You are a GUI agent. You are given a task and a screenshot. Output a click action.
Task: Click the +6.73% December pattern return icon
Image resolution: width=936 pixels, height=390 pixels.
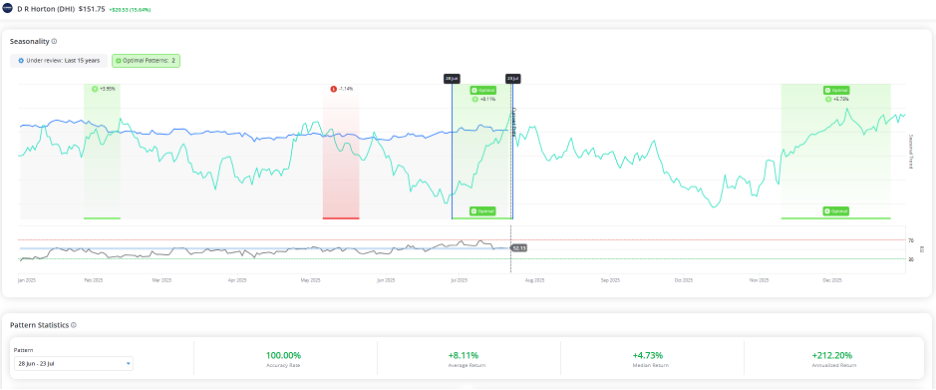[x=828, y=99]
